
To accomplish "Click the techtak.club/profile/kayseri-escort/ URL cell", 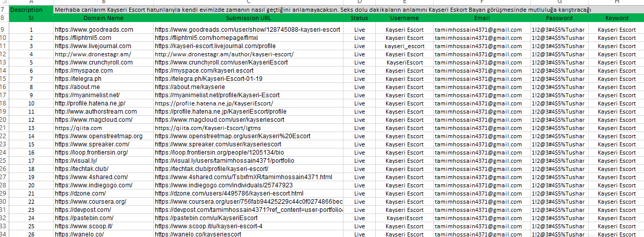I will [249, 169].
